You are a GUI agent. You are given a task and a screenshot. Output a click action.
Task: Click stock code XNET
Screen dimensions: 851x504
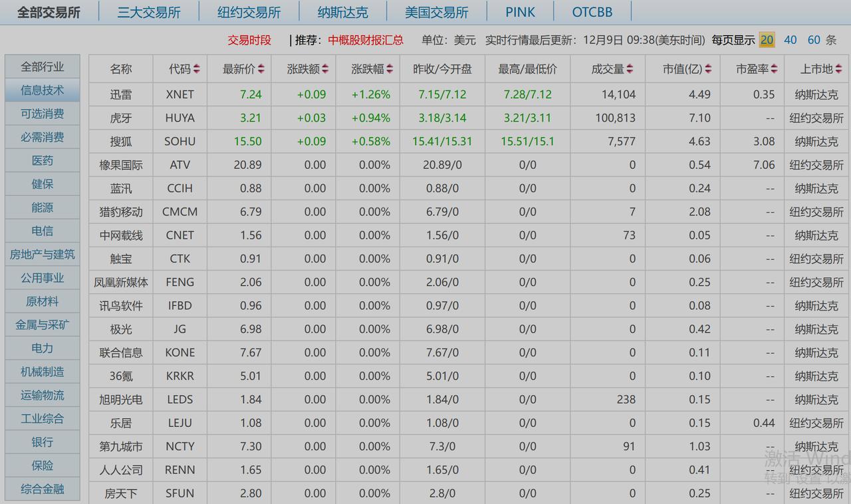pyautogui.click(x=180, y=94)
